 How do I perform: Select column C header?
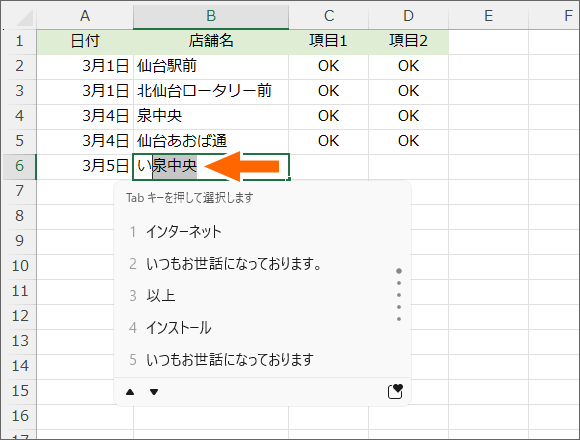[x=328, y=16]
